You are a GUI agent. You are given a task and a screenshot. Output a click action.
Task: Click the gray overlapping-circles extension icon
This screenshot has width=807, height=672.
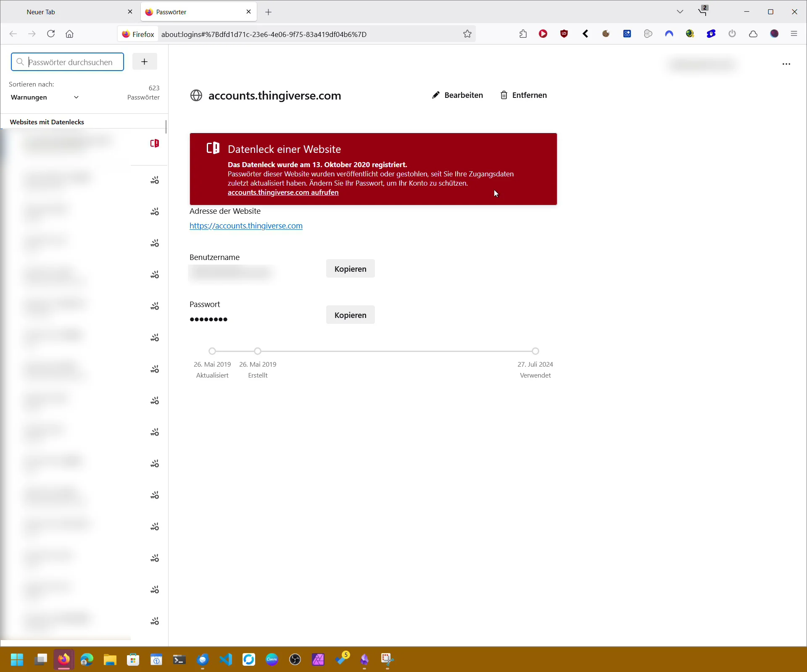coord(648,34)
